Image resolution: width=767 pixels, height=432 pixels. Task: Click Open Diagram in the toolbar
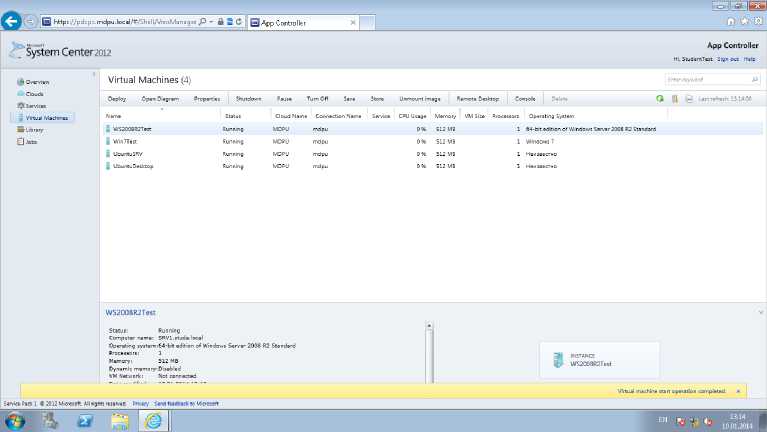tap(160, 99)
